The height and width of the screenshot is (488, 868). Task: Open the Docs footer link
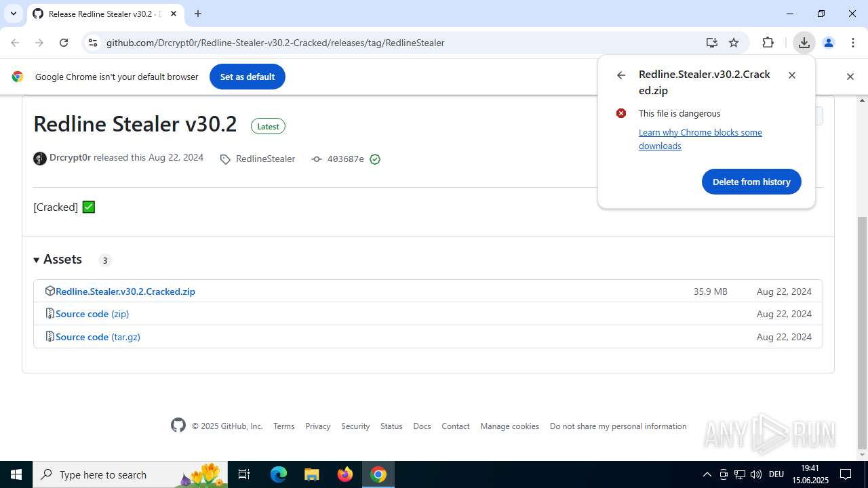pos(422,426)
